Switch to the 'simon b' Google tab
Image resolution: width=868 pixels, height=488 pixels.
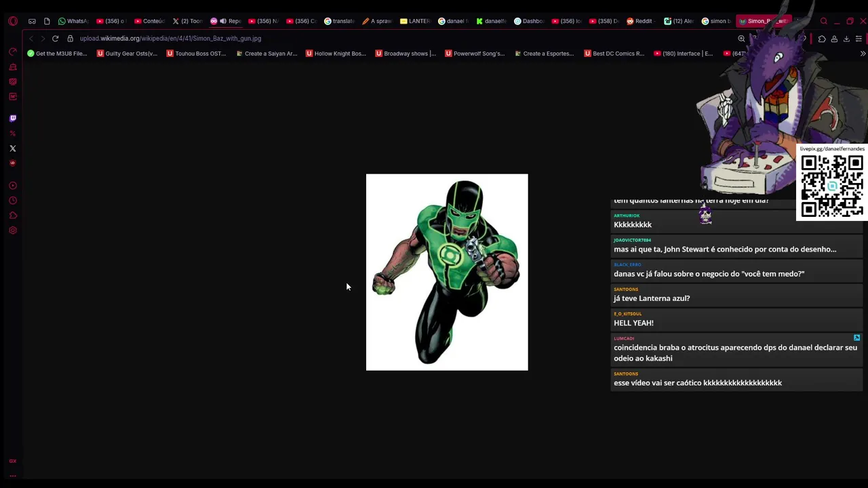pyautogui.click(x=716, y=21)
